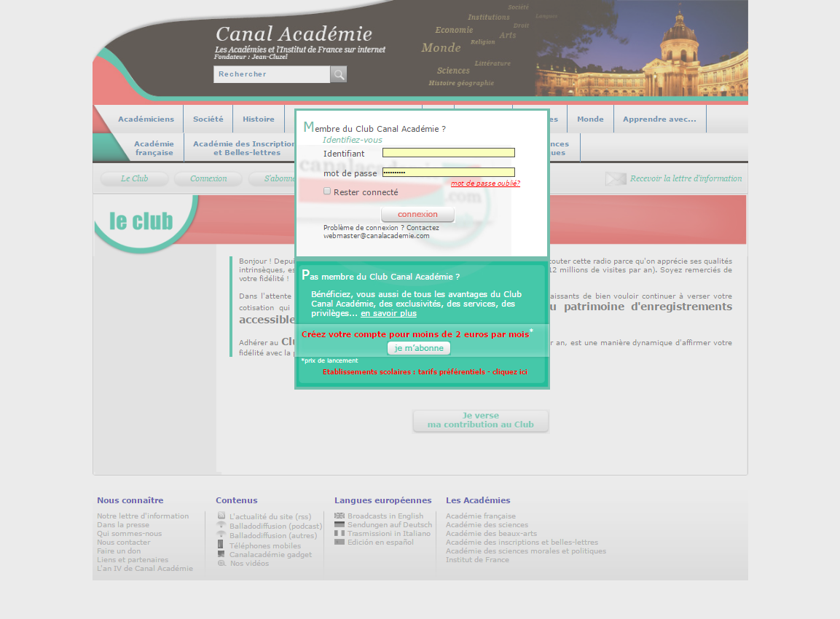Focus the mot de passe field

448,172
